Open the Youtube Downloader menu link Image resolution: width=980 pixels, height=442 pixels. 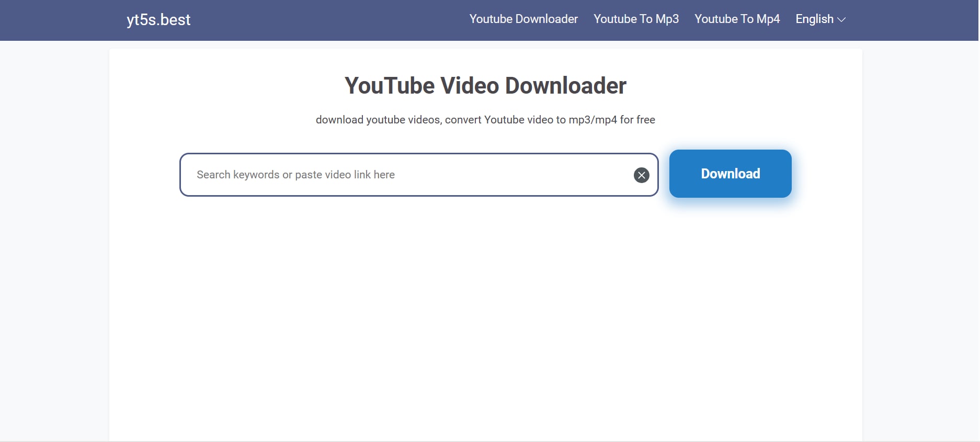coord(523,19)
